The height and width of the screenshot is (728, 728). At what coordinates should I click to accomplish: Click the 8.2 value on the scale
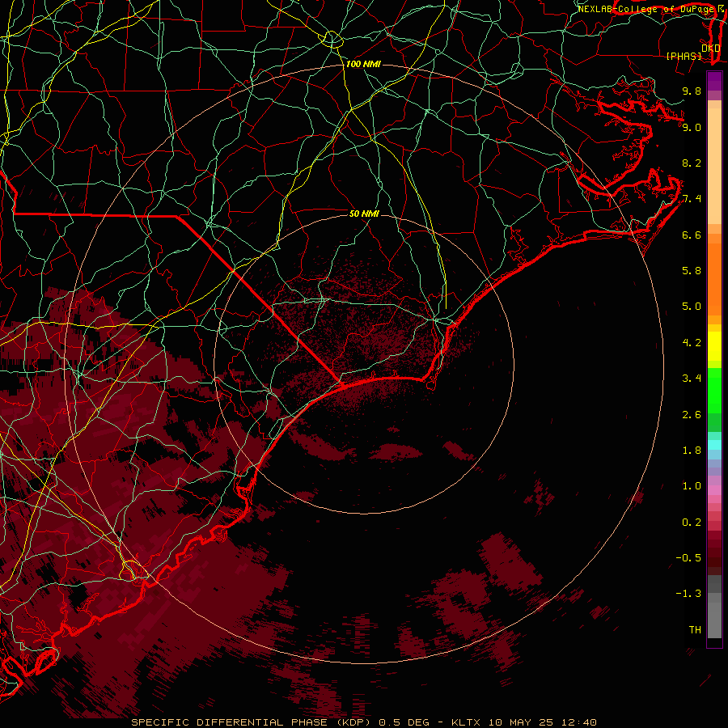pyautogui.click(x=692, y=163)
